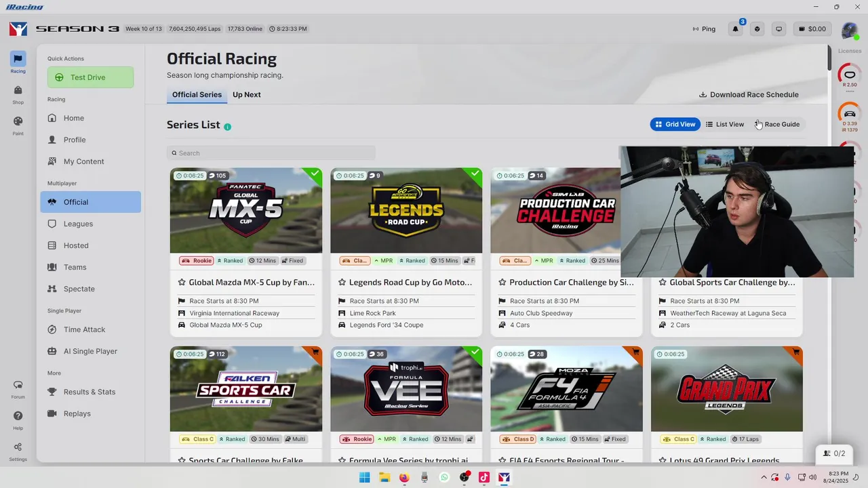Viewport: 868px width, 488px height.
Task: Open the Legends Road Cup card image
Action: 406,211
